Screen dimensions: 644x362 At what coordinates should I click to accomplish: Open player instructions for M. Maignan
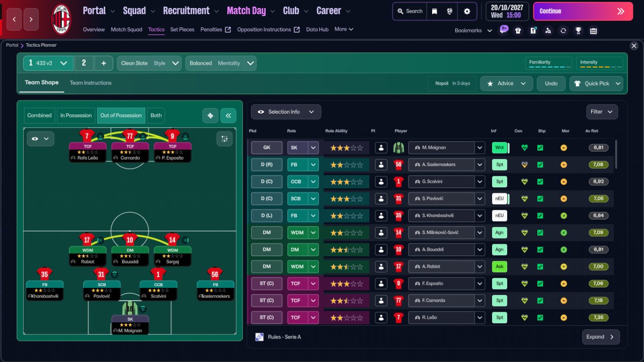(381, 148)
